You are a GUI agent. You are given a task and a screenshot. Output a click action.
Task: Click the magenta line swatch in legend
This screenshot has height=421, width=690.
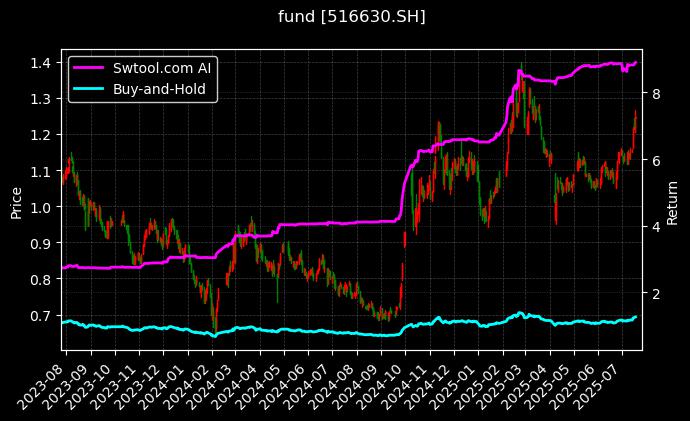coord(90,68)
